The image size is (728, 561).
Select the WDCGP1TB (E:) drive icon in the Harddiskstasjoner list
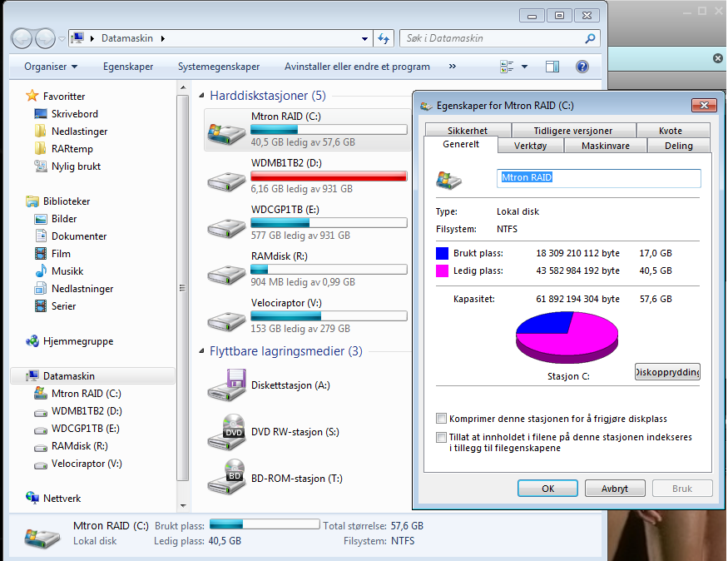pos(226,227)
